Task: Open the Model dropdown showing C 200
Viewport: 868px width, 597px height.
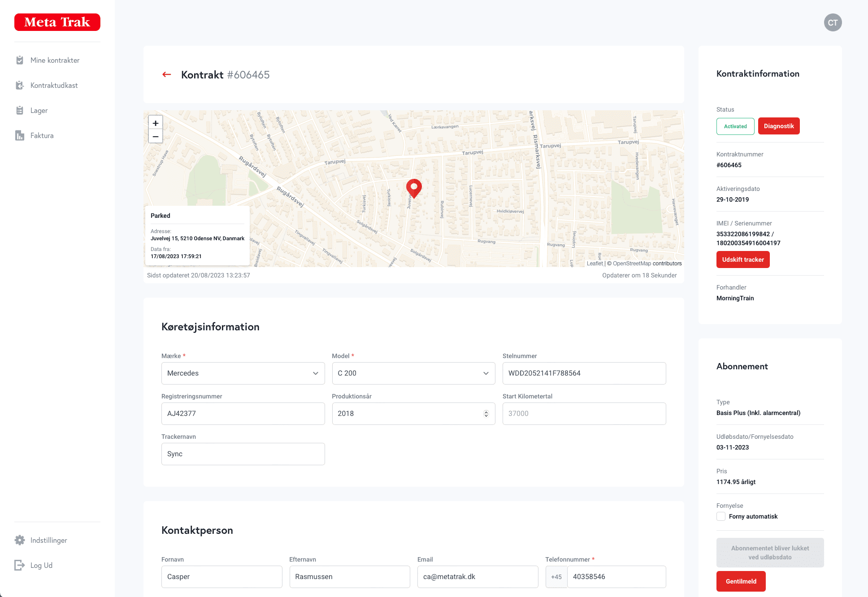Action: [413, 373]
